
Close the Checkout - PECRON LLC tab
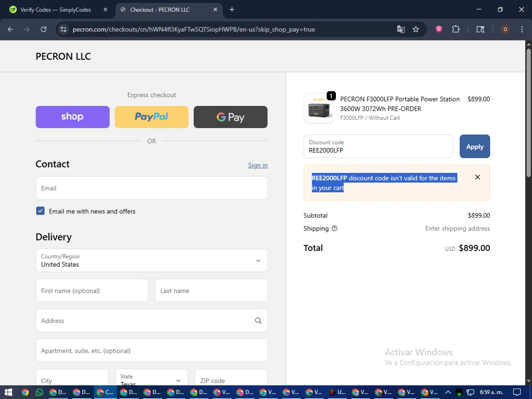(215, 10)
